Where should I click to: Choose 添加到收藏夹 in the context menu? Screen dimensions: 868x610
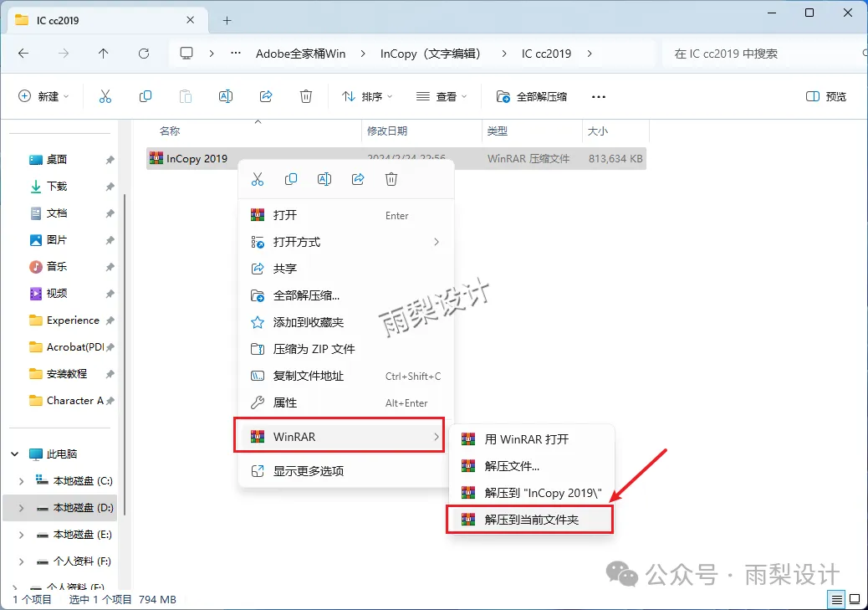(346, 322)
